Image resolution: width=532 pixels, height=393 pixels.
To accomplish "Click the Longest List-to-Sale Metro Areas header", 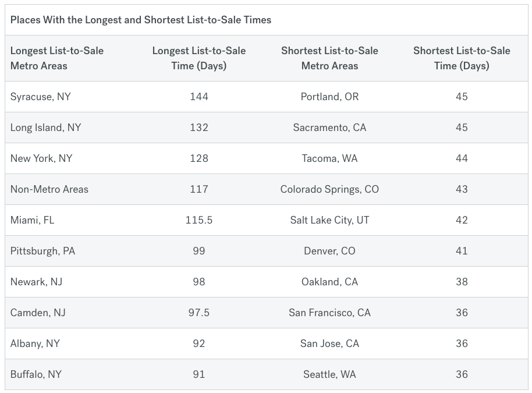I will pyautogui.click(x=57, y=58).
